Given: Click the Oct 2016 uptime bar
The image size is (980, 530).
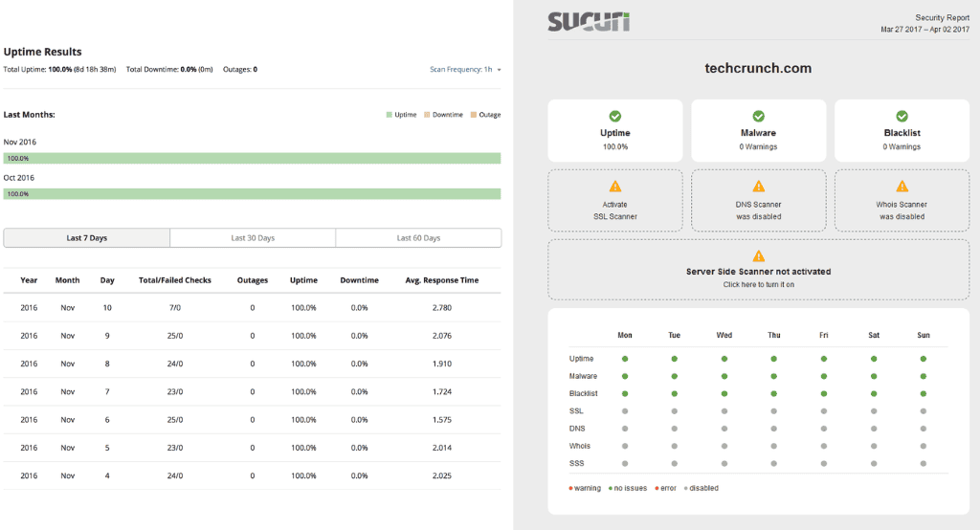Looking at the screenshot, I should click(252, 194).
